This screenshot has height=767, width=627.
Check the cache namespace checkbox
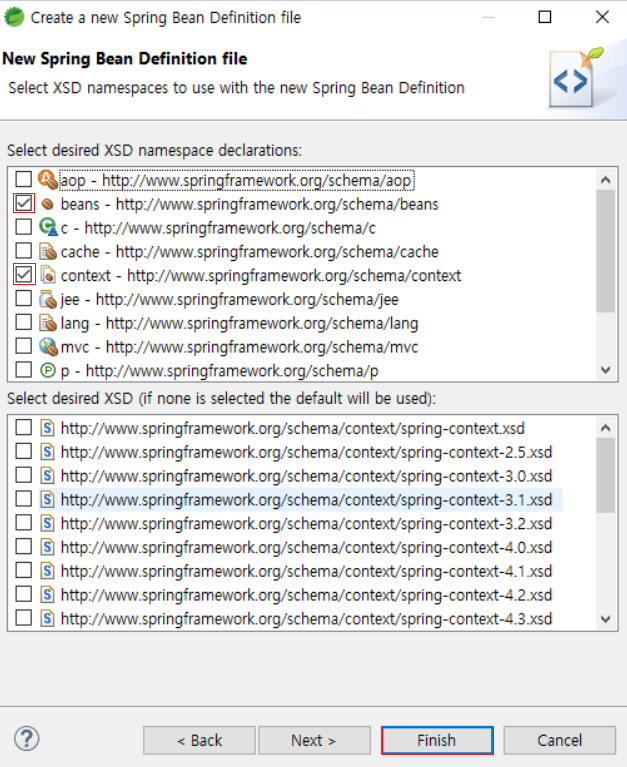tap(23, 251)
